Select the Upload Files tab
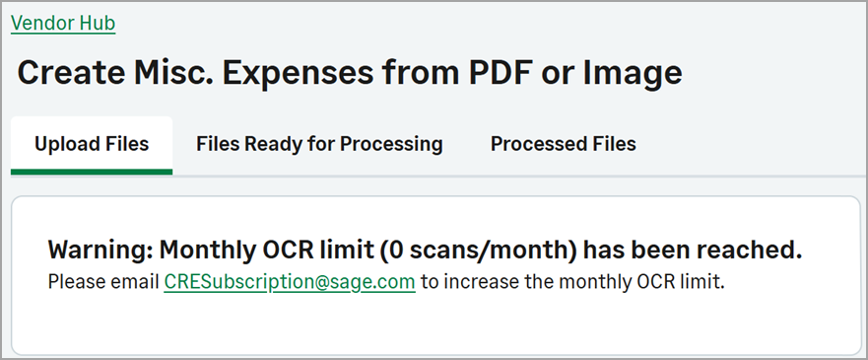Image resolution: width=868 pixels, height=360 pixels. [92, 145]
